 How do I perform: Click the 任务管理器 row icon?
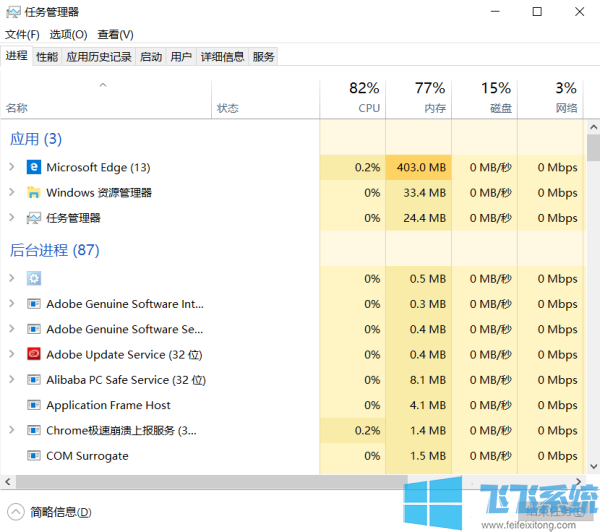(34, 218)
